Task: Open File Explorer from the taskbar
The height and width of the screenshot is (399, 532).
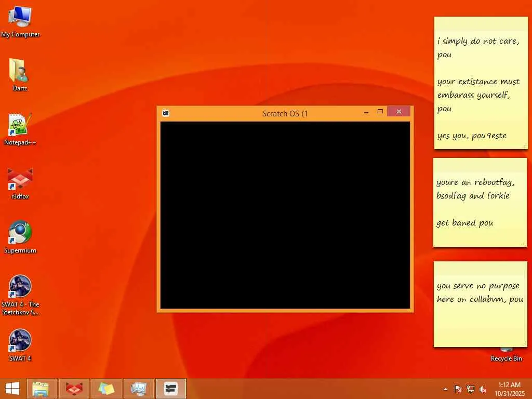Action: (x=41, y=389)
